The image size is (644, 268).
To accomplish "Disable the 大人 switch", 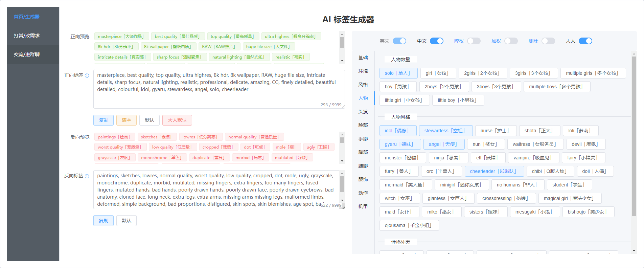I will pyautogui.click(x=585, y=41).
